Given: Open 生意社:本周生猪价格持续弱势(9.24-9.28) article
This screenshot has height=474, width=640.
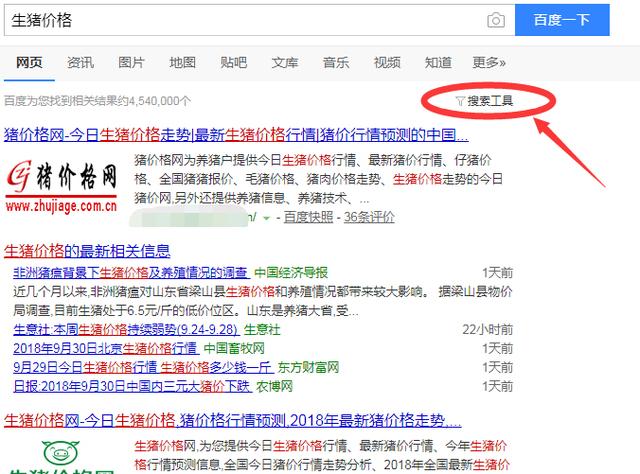Looking at the screenshot, I should point(126,329).
